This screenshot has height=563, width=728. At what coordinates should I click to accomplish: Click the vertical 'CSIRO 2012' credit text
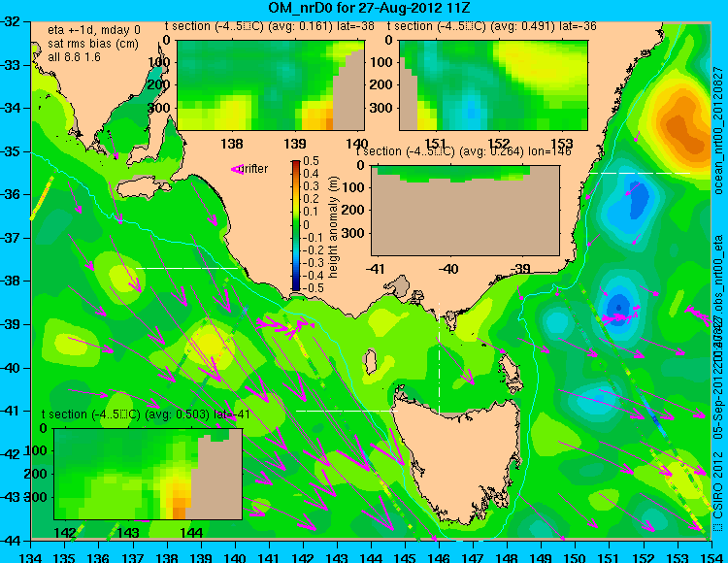tap(718, 485)
